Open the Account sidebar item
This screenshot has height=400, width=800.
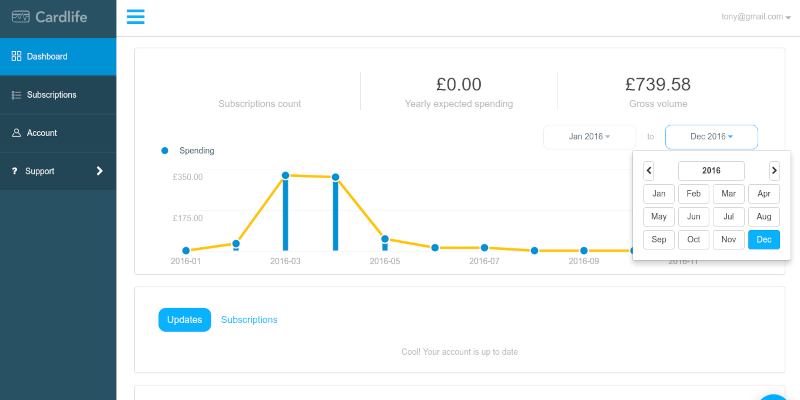click(41, 133)
